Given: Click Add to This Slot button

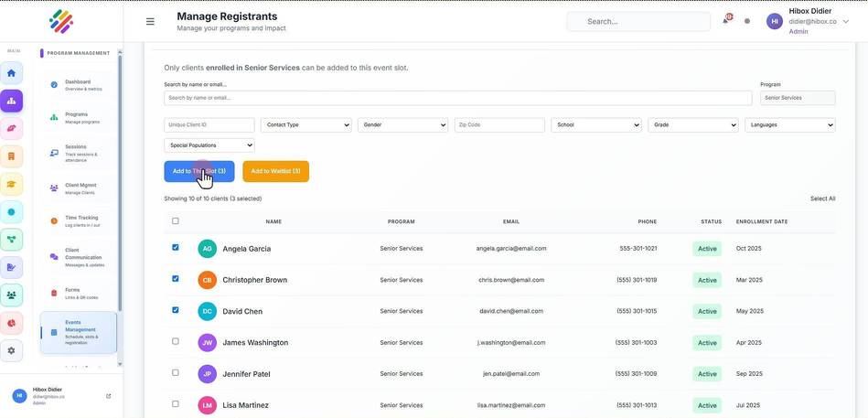Looking at the screenshot, I should click(199, 172).
